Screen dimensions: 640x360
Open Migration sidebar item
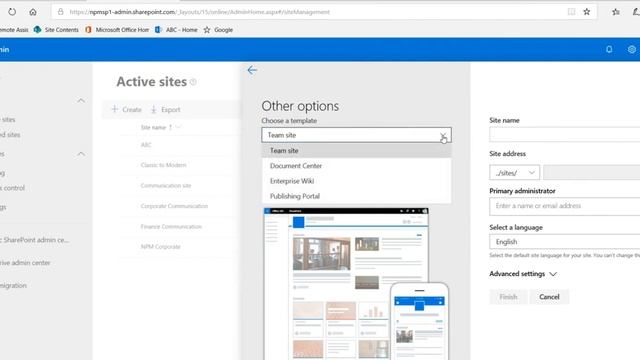(x=13, y=285)
